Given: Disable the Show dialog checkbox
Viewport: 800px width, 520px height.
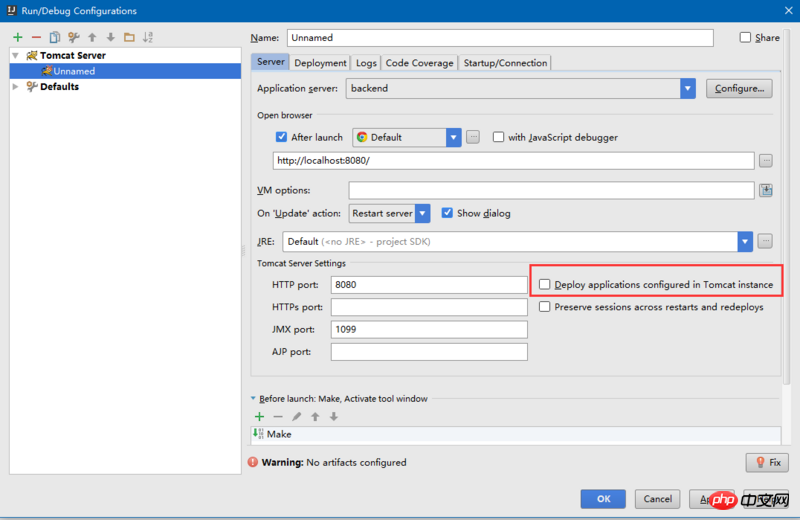Looking at the screenshot, I should [447, 213].
